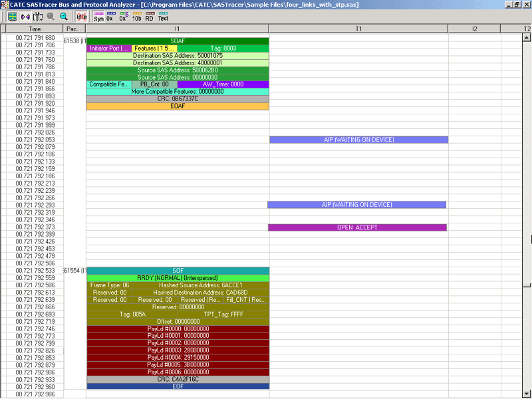
Task: Select PayLd #0005: 38000000 row
Action: coord(178,364)
